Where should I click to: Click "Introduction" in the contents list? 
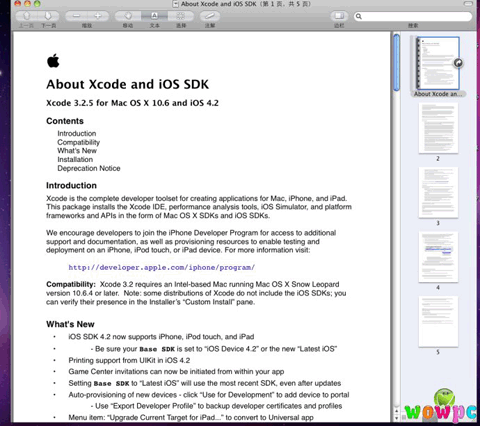pos(77,133)
